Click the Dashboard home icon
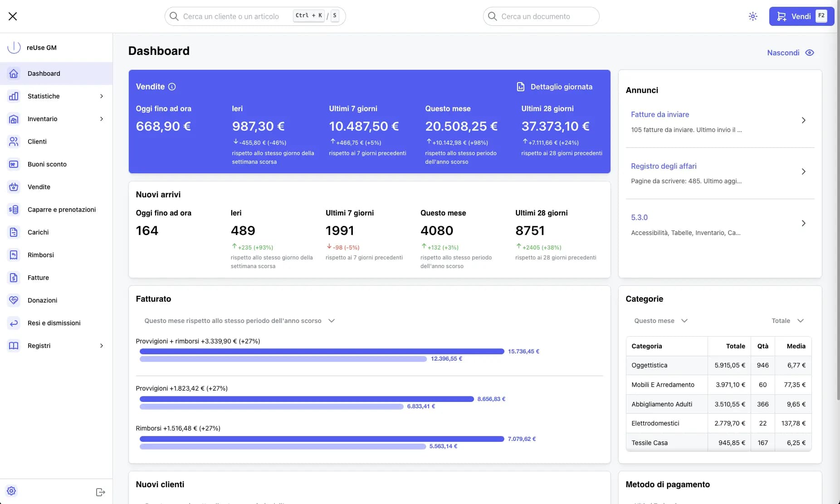 (14, 73)
